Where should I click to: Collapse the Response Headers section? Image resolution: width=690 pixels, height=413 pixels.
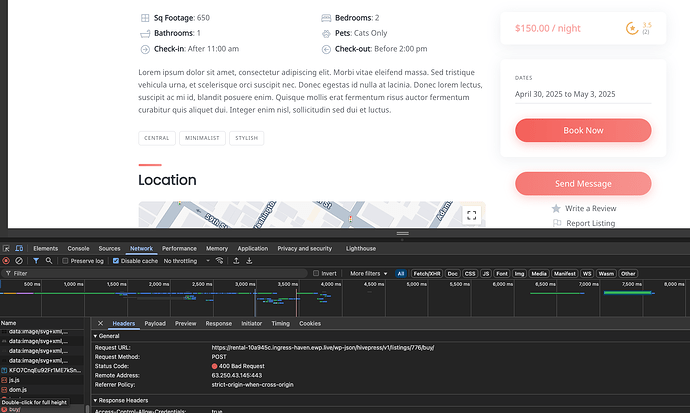tap(121, 401)
